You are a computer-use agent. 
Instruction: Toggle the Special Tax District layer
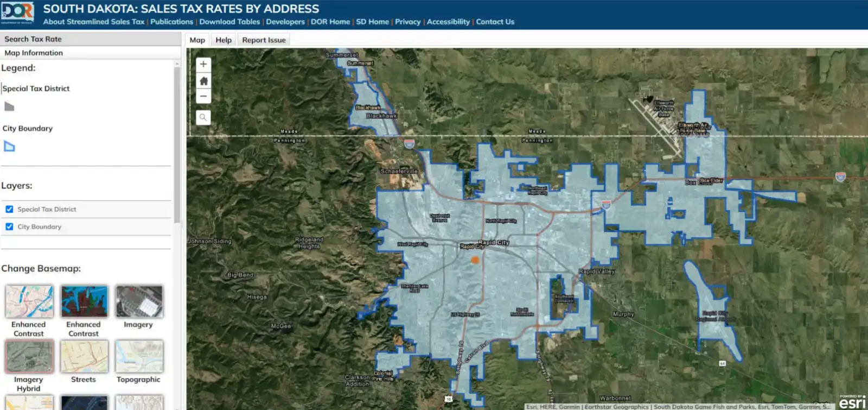click(9, 209)
